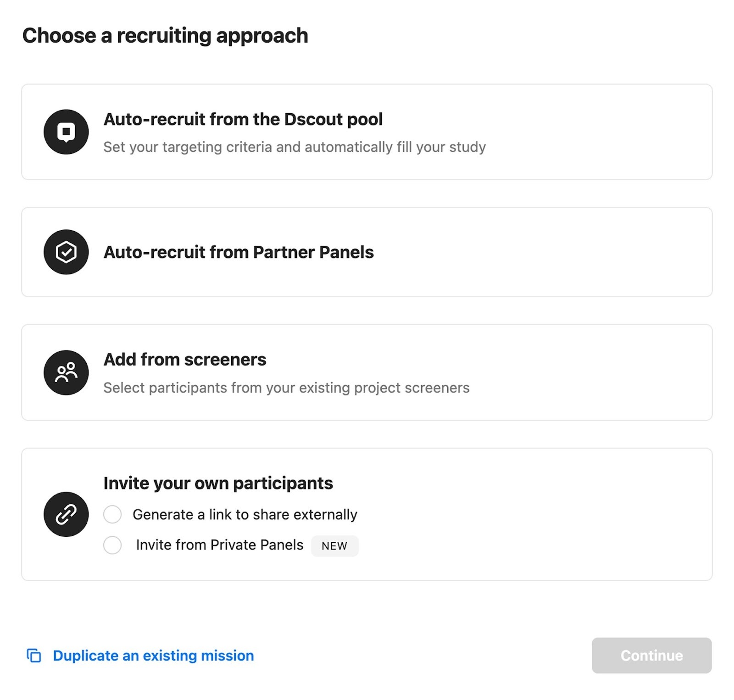Click the Invite your own participants title
This screenshot has height=700, width=734.
click(x=218, y=483)
